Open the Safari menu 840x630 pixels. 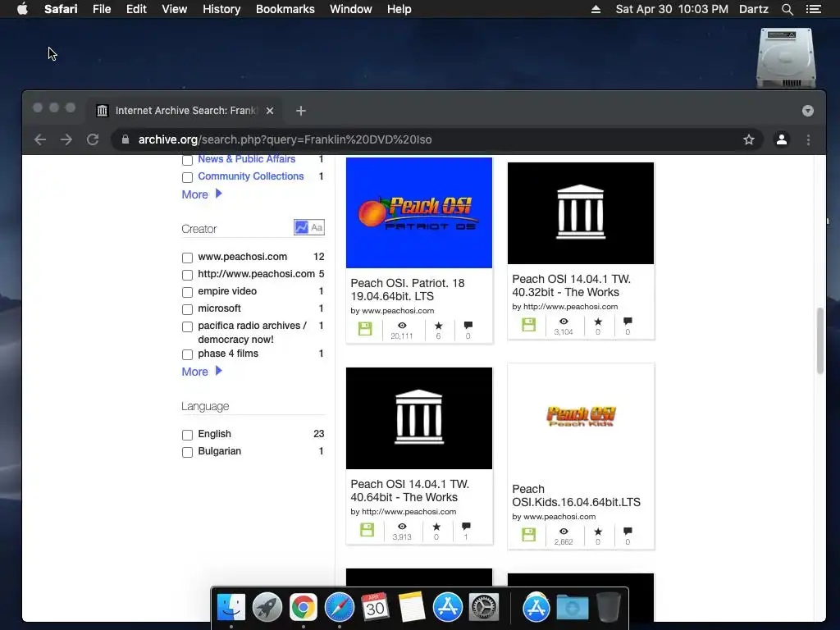click(61, 9)
